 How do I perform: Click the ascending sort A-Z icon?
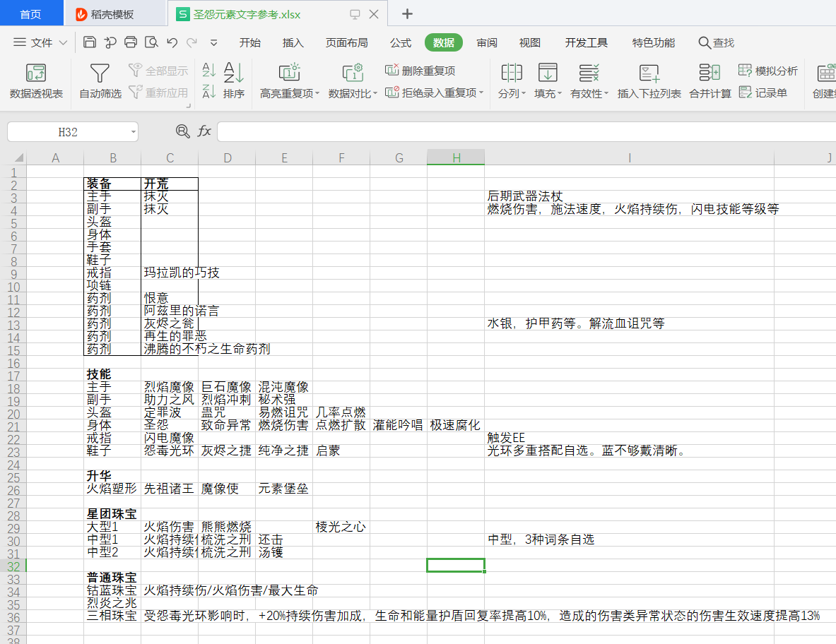[209, 70]
